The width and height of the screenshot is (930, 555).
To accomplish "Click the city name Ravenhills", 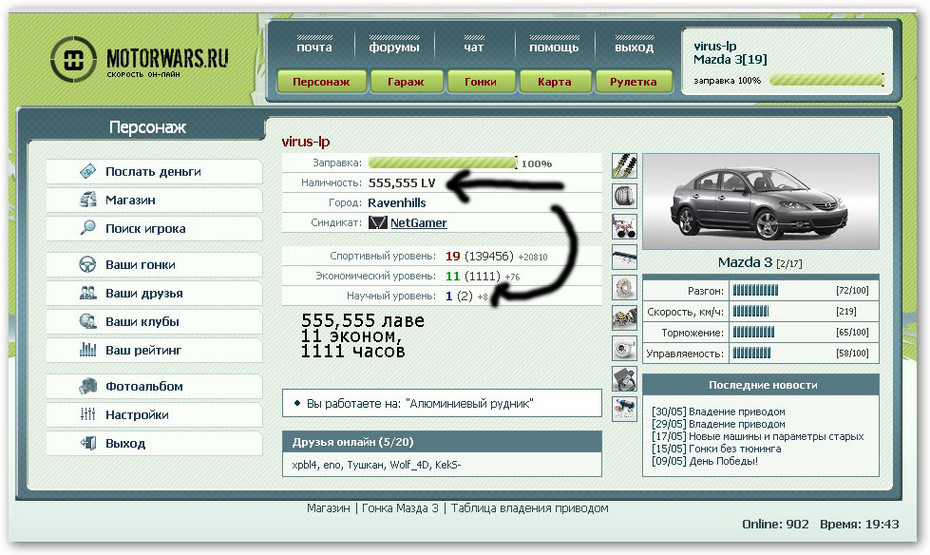I will point(397,203).
